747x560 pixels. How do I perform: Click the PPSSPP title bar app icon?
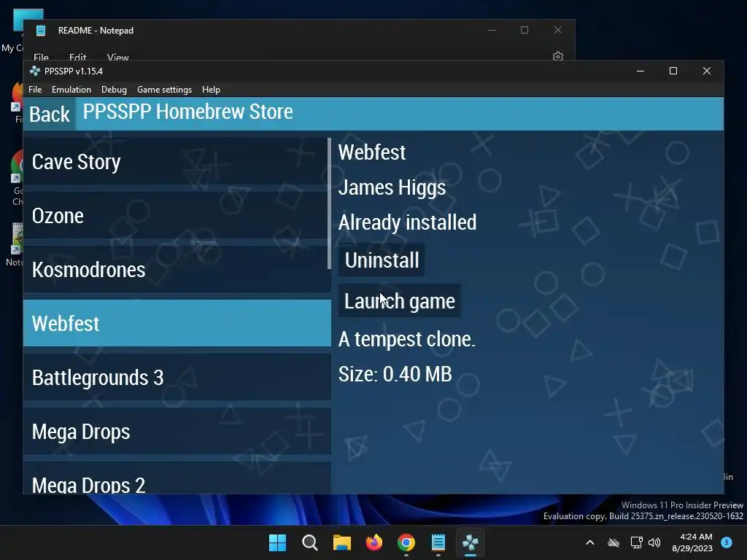(x=35, y=71)
